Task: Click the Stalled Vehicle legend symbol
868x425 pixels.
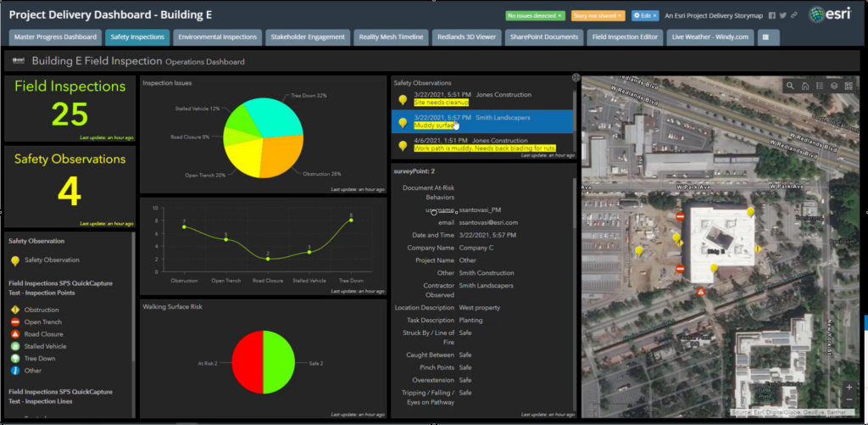Action: [x=15, y=346]
